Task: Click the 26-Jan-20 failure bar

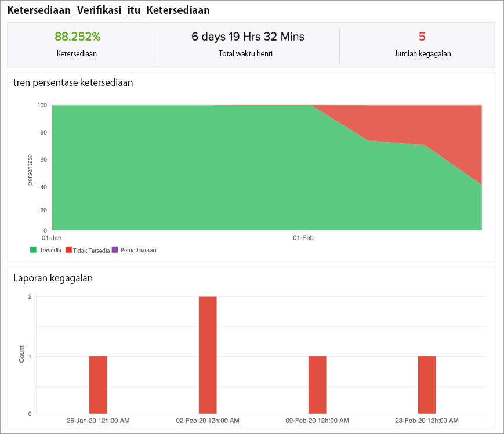Action: pyautogui.click(x=98, y=385)
